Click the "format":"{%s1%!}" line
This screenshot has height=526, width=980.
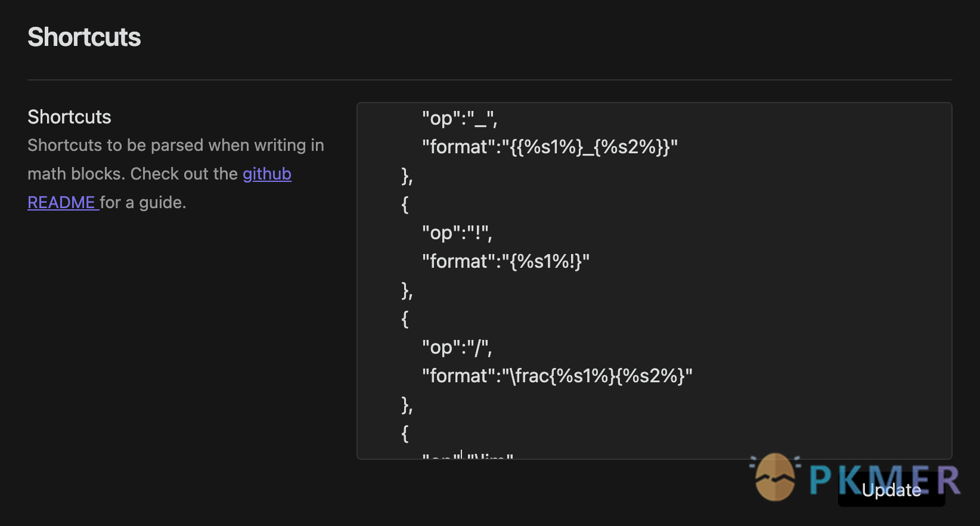point(505,261)
